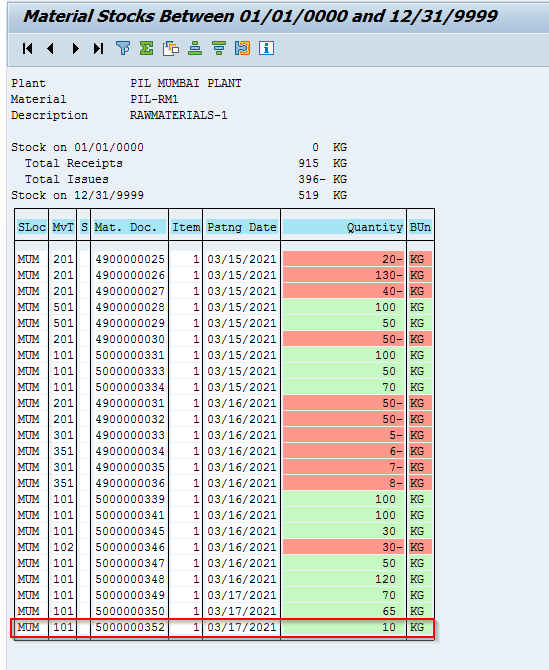Click the next page arrow icon
This screenshot has height=670, width=549.
tap(76, 49)
